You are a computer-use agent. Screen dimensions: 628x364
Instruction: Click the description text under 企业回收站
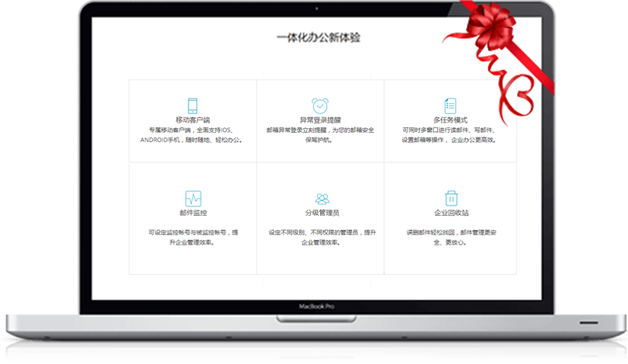click(451, 237)
